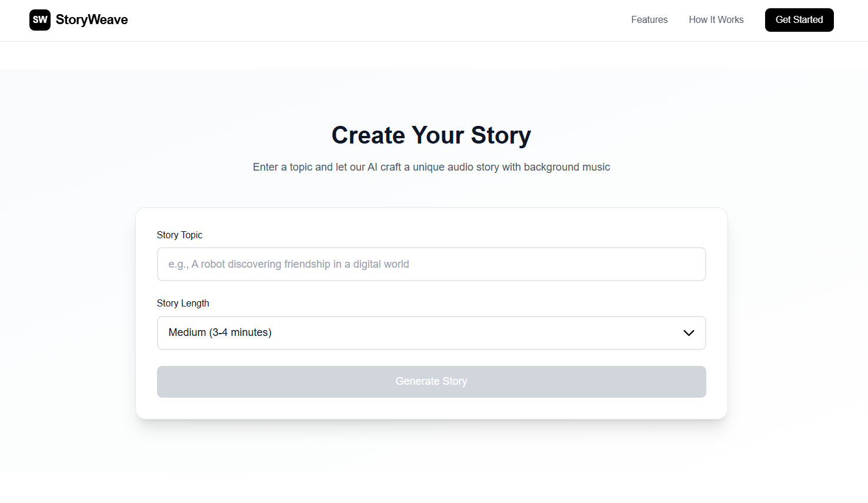Click the Create Your Story heading

pyautogui.click(x=432, y=135)
